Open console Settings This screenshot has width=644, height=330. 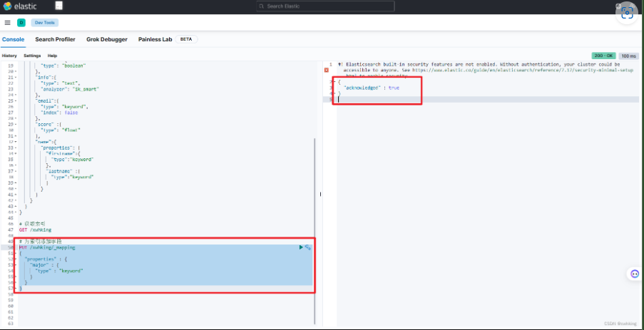point(32,56)
